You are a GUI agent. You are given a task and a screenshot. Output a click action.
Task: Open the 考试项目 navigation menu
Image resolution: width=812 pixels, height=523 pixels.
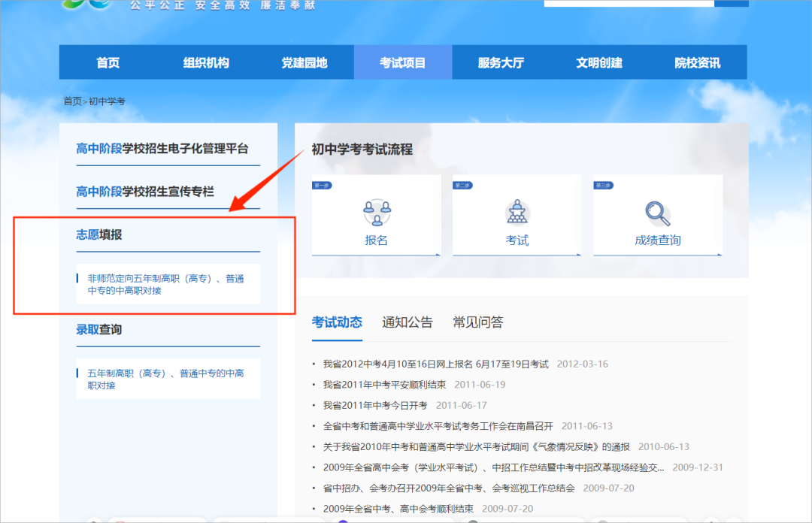point(403,62)
